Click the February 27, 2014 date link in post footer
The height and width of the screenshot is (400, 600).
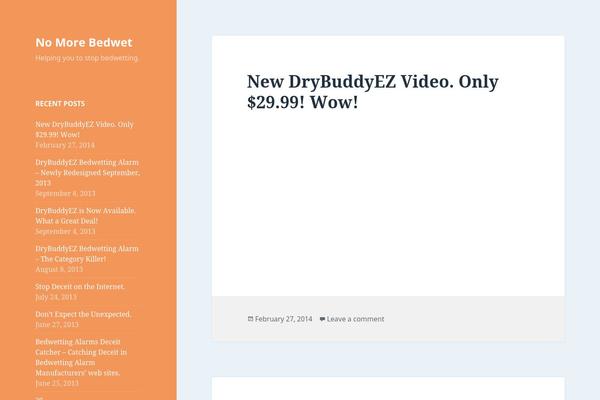(x=284, y=319)
